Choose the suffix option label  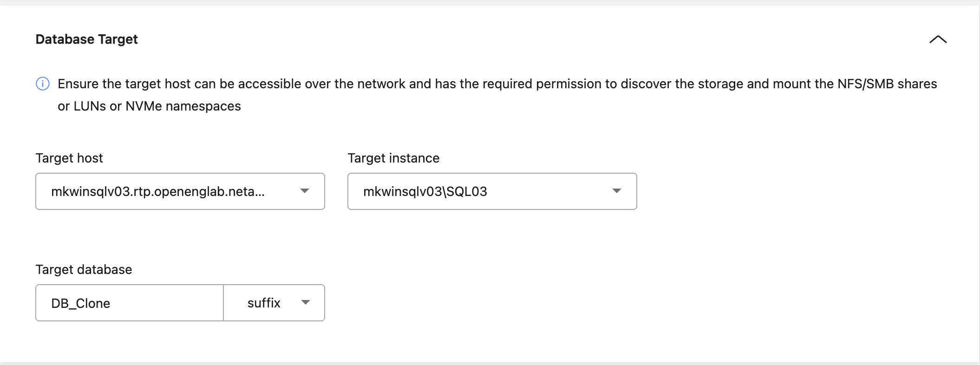pos(264,303)
